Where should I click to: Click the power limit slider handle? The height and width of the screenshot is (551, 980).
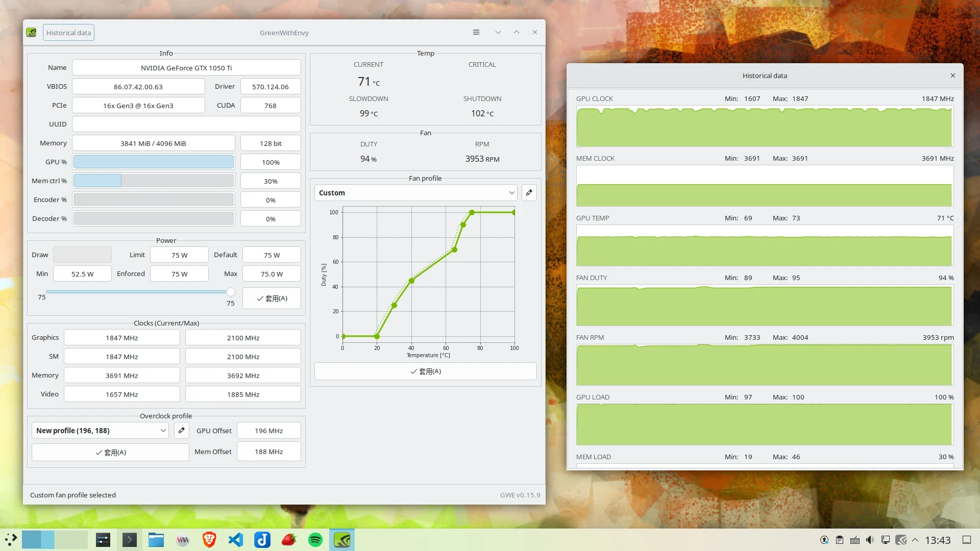click(231, 292)
